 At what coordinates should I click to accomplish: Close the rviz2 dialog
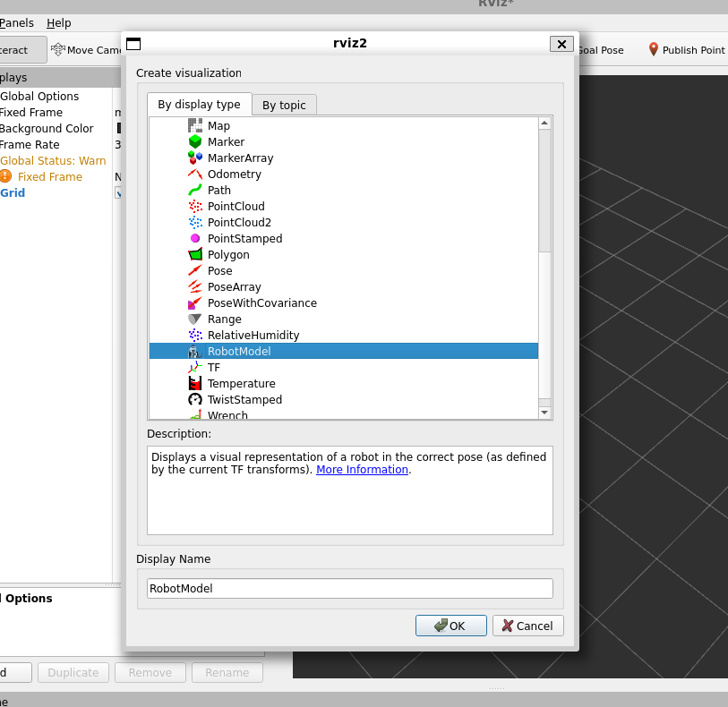pos(561,44)
